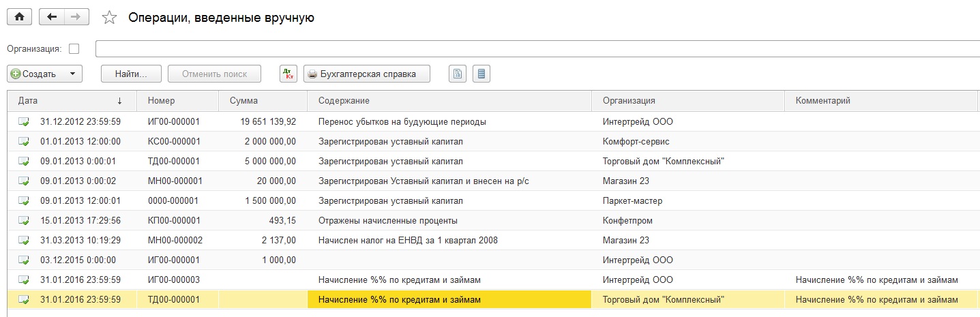980x317 pixels.
Task: Click the document report icon beside Бухгалтерская справка
Action: 458,74
